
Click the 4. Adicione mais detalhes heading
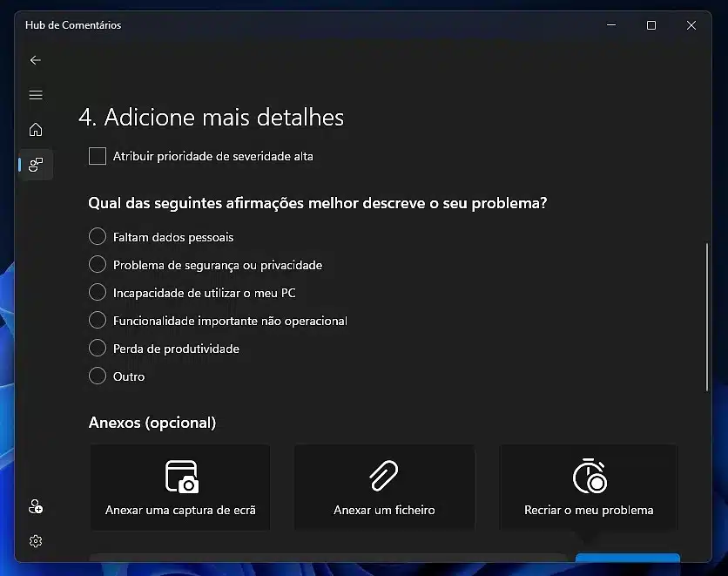(x=212, y=117)
